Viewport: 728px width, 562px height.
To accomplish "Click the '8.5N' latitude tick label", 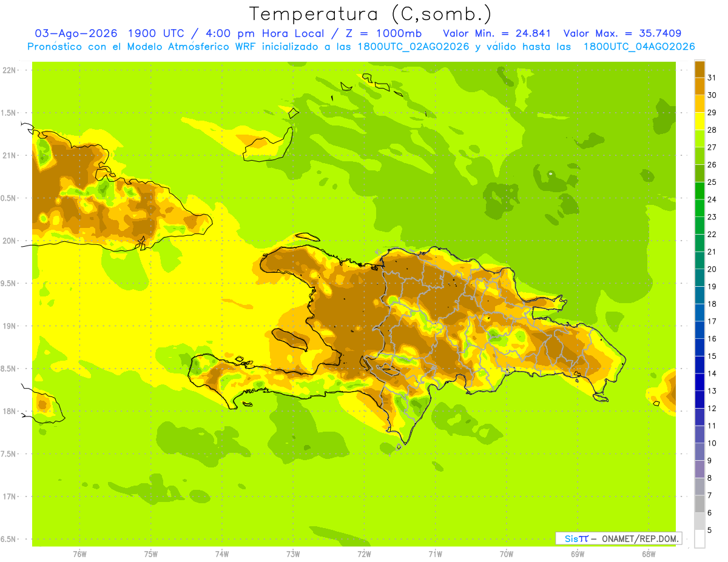I will 9,369.
